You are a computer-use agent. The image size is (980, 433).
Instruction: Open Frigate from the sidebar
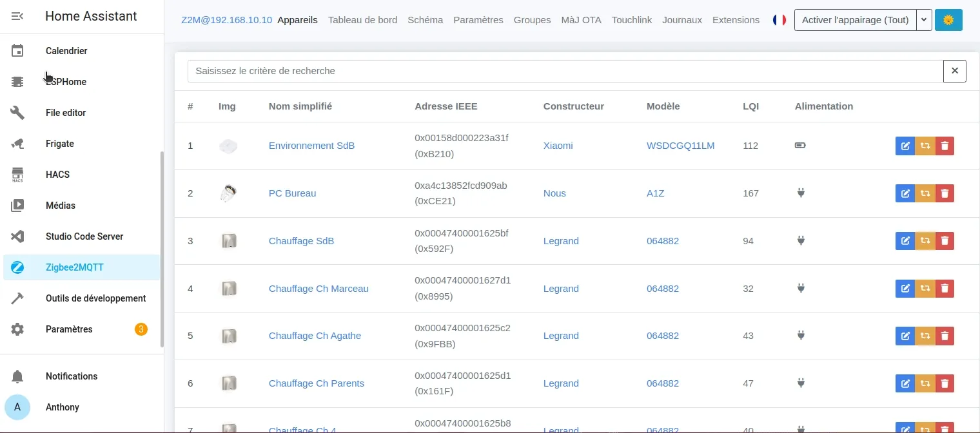pos(59,143)
